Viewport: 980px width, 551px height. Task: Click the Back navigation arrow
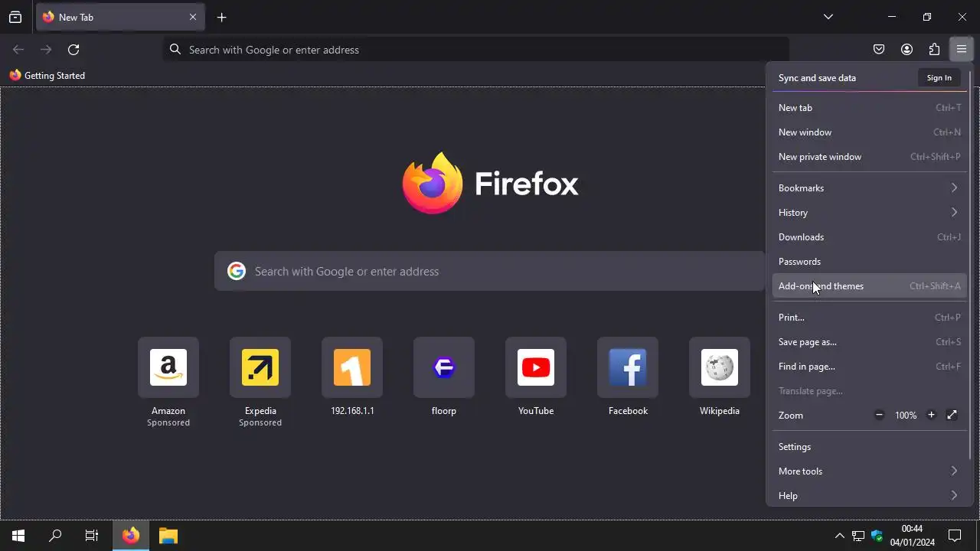18,50
